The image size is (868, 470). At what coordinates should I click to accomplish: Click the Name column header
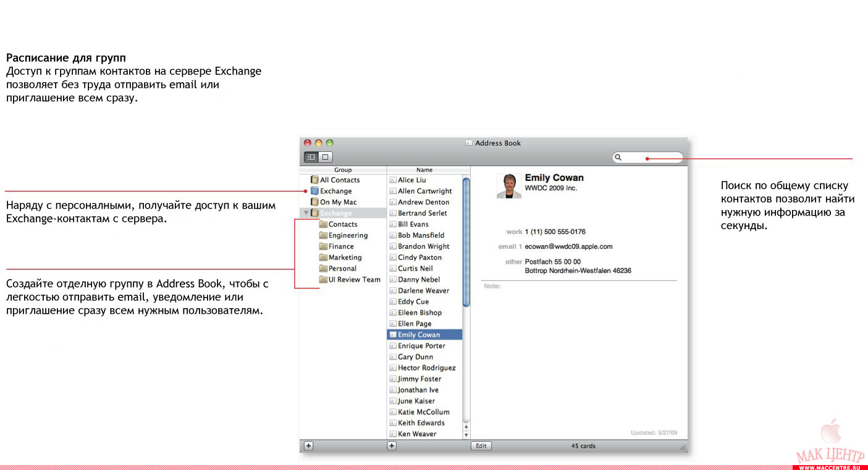click(424, 170)
